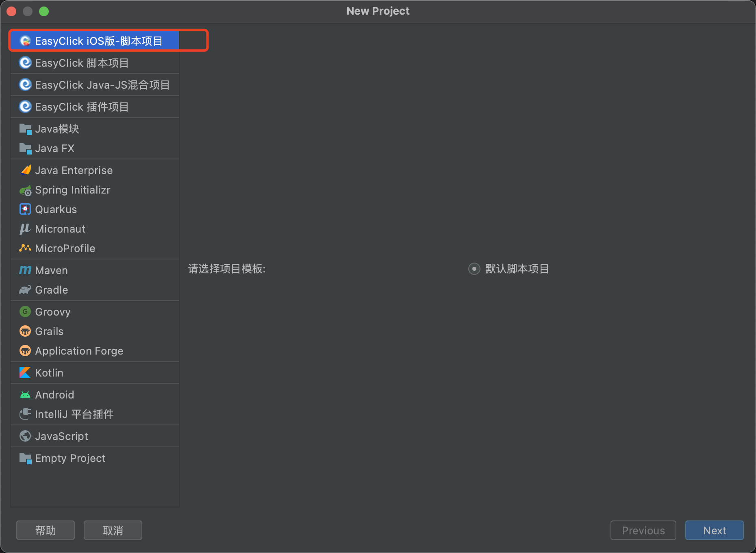756x553 pixels.
Task: Choose Android project type
Action: tap(95, 394)
